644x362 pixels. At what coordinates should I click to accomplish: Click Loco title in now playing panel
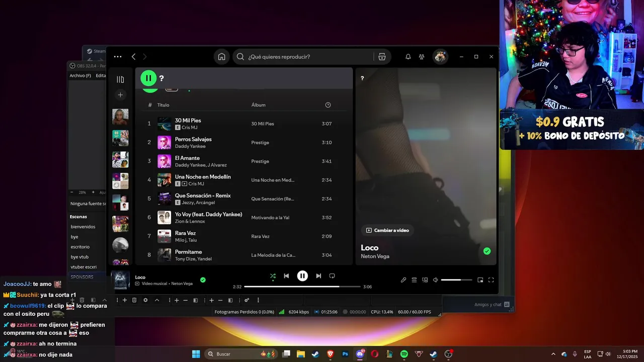click(369, 247)
